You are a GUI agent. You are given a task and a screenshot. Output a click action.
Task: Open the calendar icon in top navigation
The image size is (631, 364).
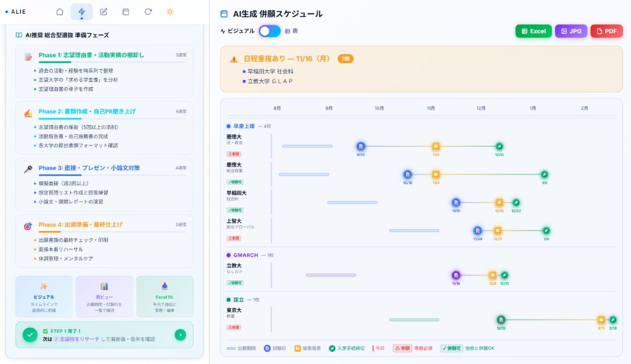coord(126,12)
